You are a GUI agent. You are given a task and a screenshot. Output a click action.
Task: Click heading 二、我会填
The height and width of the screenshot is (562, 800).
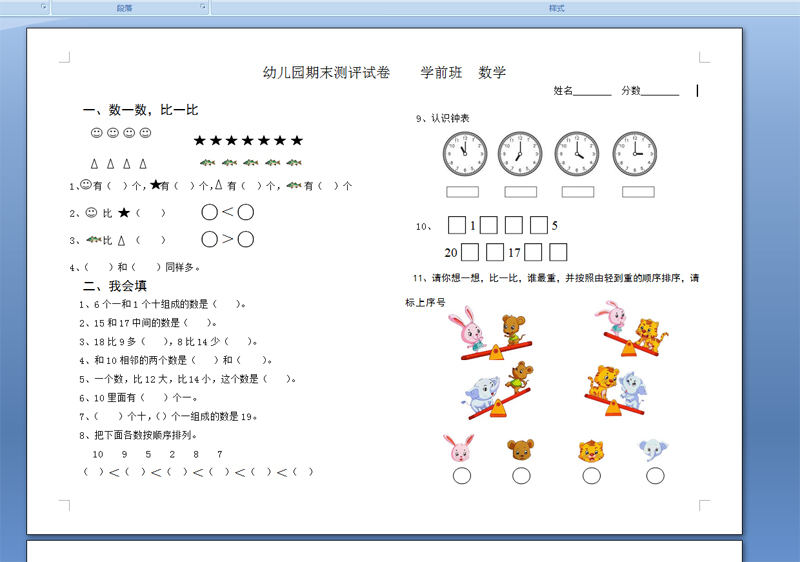(x=115, y=286)
